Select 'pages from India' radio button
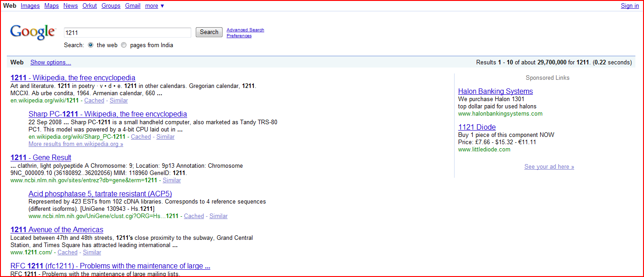Viewport: 644px width, 277px height. 124,45
